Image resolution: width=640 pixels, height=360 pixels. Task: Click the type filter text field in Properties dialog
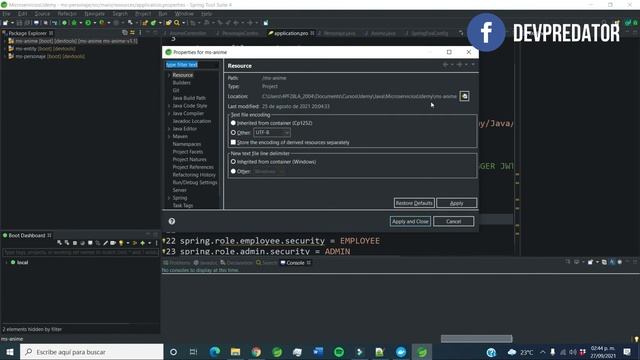192,64
